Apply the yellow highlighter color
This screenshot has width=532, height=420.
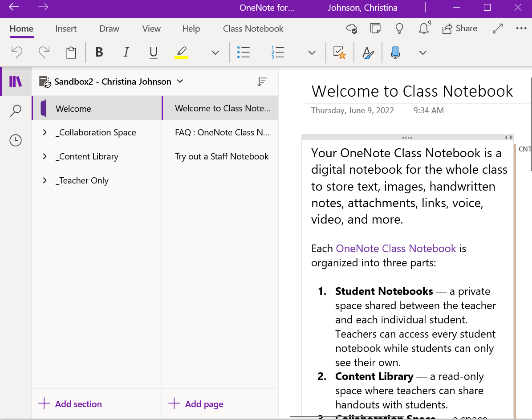(x=181, y=53)
